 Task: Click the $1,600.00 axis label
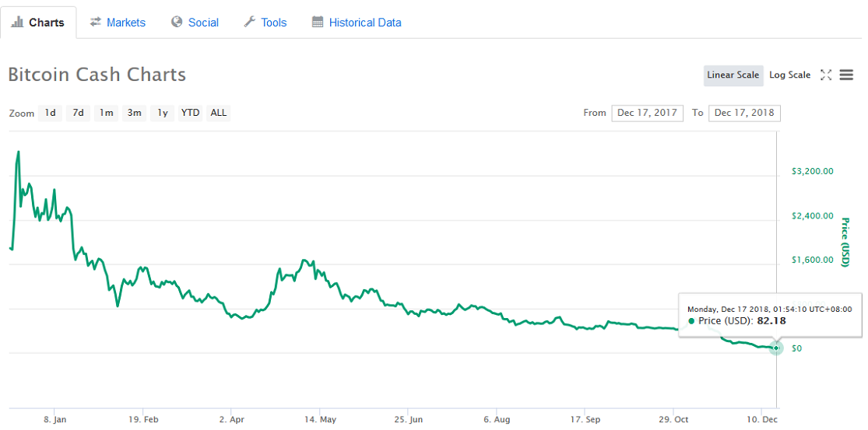click(x=812, y=260)
